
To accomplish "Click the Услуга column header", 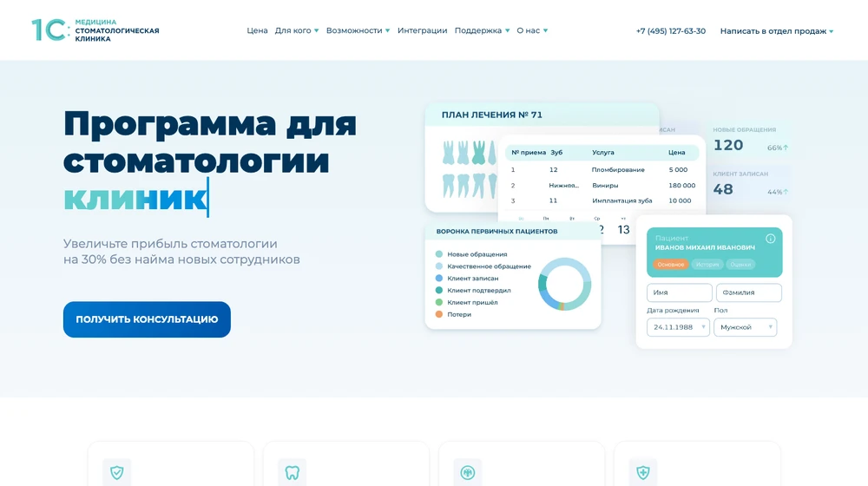I will pyautogui.click(x=603, y=152).
